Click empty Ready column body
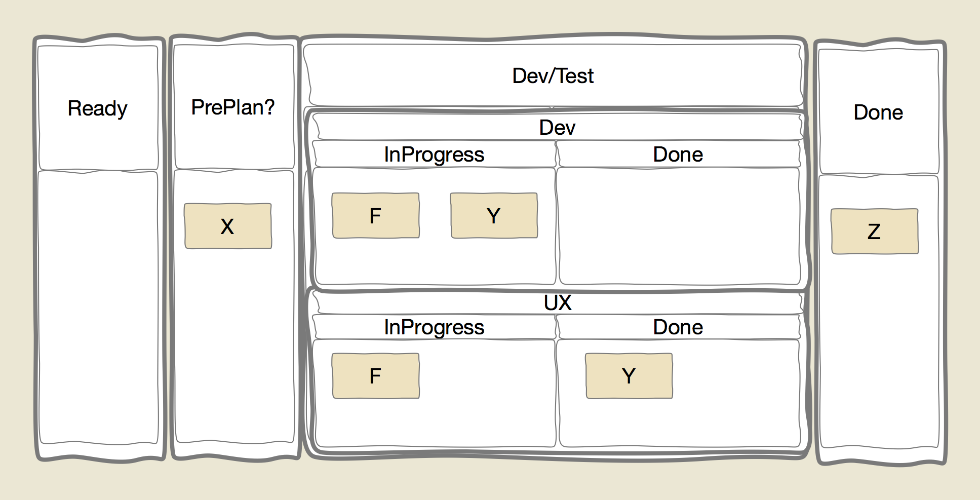 click(98, 308)
